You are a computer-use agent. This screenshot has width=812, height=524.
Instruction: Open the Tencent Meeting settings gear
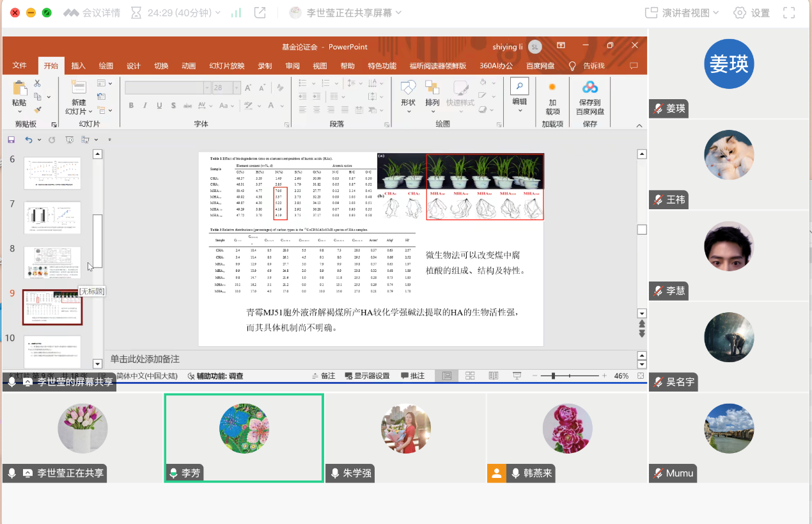740,13
